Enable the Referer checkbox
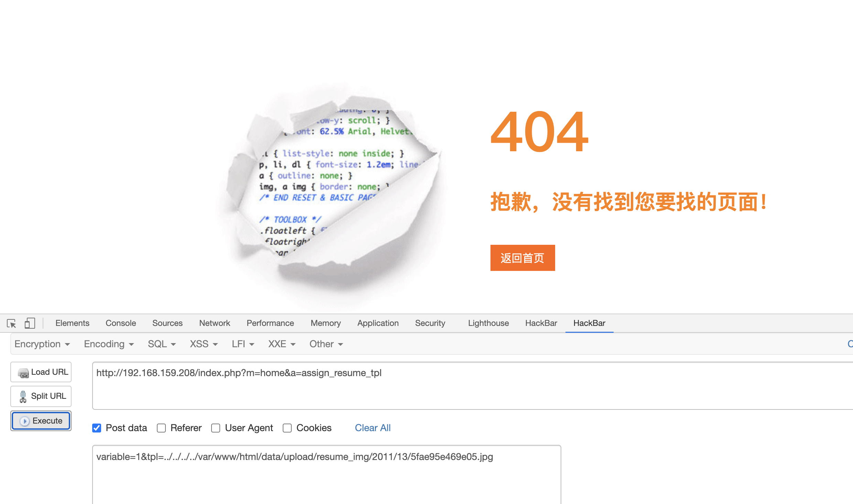 [x=161, y=428]
